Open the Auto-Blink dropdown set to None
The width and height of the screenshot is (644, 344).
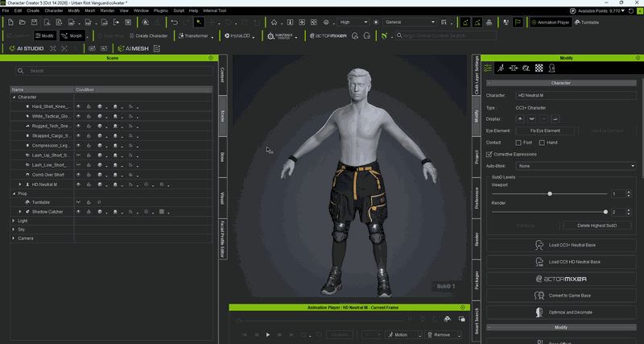point(576,166)
